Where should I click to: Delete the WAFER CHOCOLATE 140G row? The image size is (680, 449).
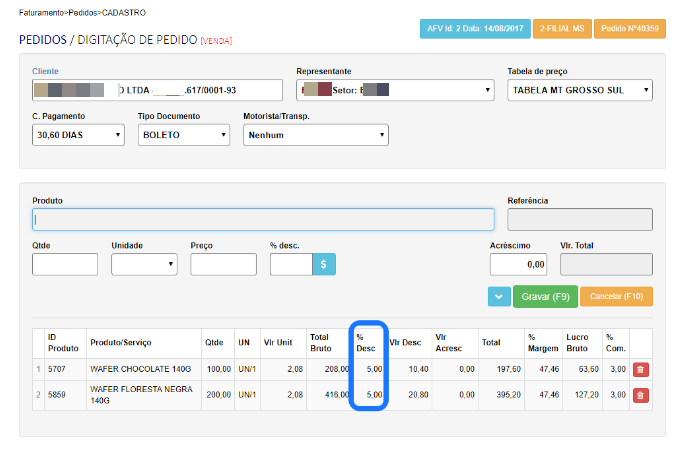[640, 369]
